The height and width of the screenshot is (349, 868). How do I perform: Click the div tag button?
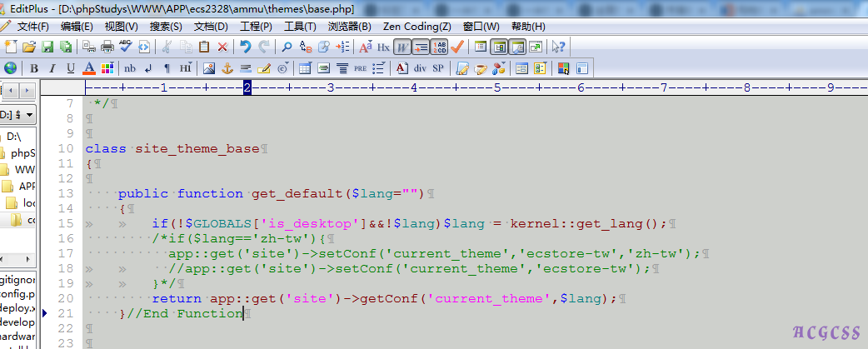420,68
